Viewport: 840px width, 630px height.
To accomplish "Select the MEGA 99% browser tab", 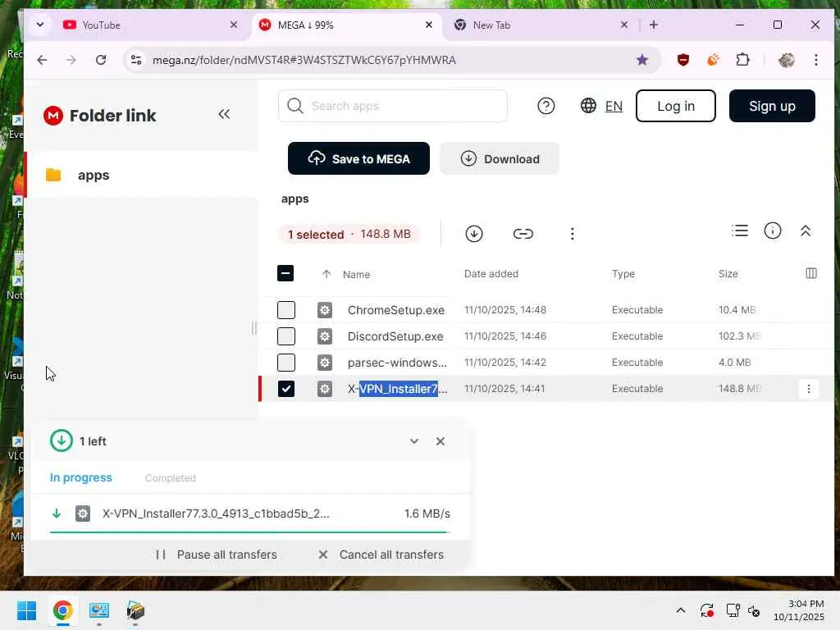I will (x=345, y=25).
